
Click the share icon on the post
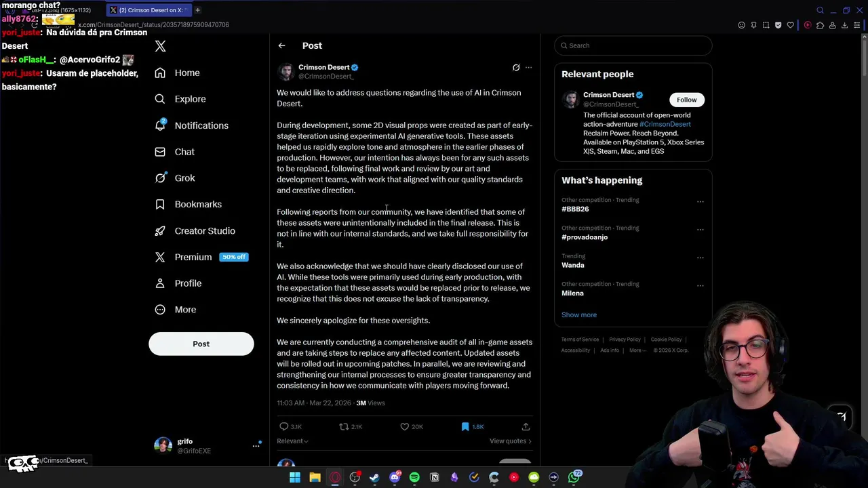pos(526,426)
